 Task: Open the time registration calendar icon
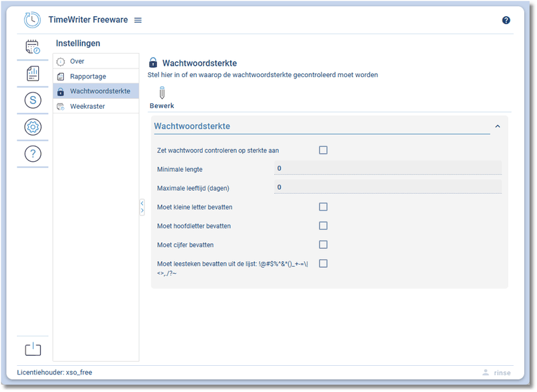(32, 47)
